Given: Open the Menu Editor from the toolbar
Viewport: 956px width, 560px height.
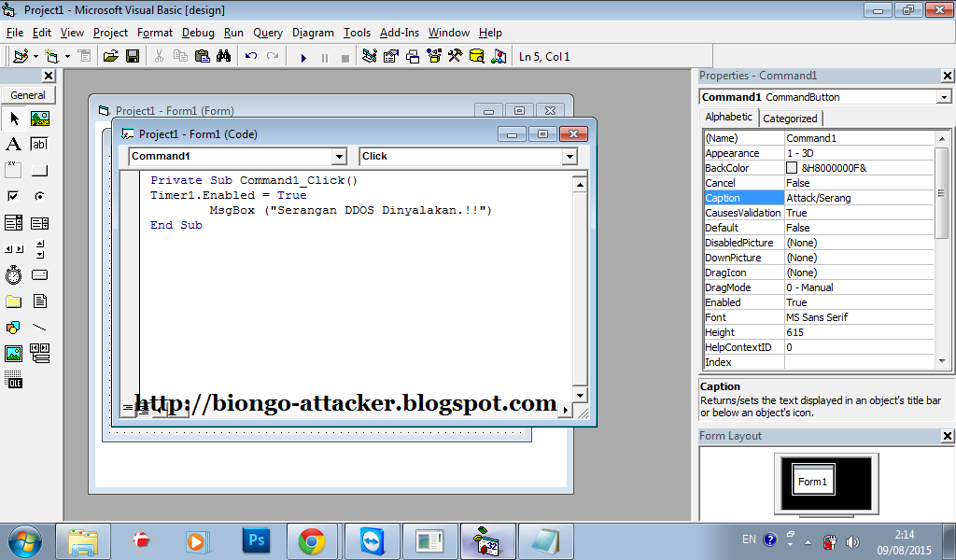Looking at the screenshot, I should coord(84,57).
